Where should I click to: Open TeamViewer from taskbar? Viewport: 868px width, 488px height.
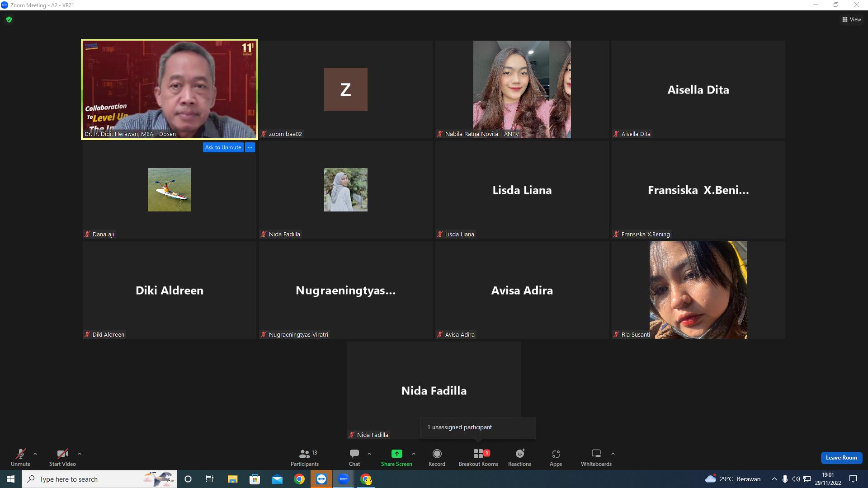(x=321, y=479)
